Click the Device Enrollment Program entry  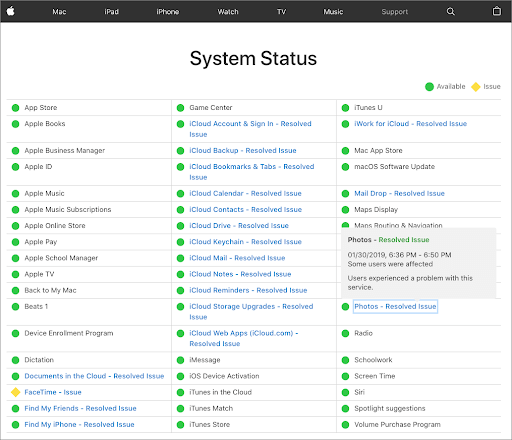click(x=69, y=333)
